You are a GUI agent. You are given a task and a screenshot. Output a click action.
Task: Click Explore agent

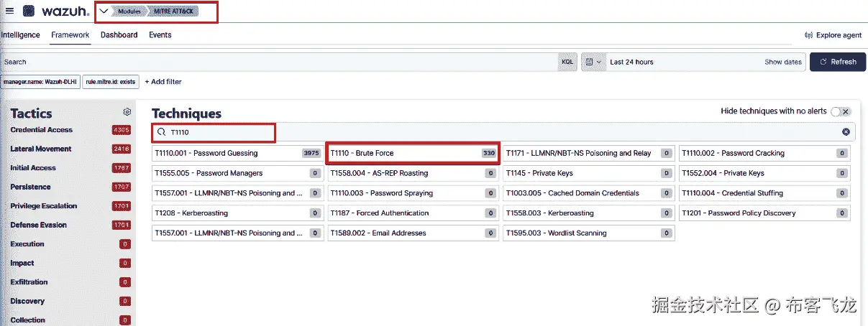coord(833,35)
